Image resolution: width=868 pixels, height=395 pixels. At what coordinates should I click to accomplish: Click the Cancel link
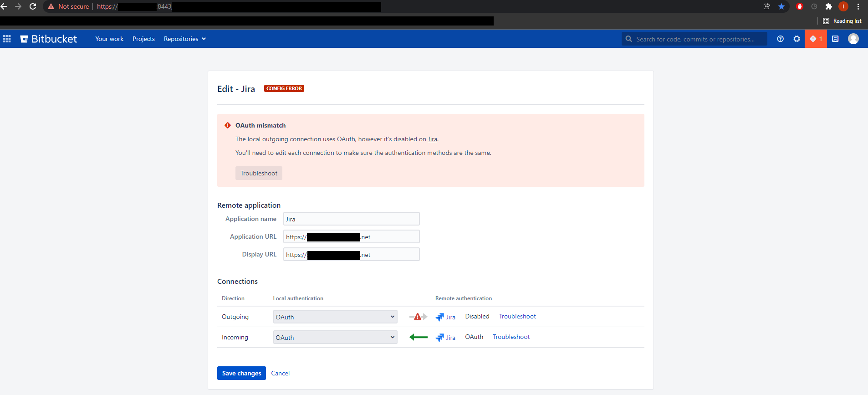[x=281, y=373]
